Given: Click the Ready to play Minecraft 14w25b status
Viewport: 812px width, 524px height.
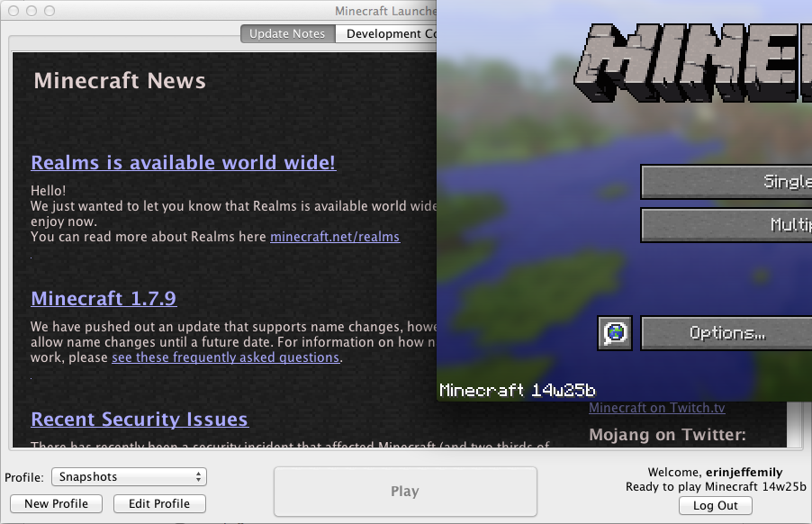Looking at the screenshot, I should point(716,487).
